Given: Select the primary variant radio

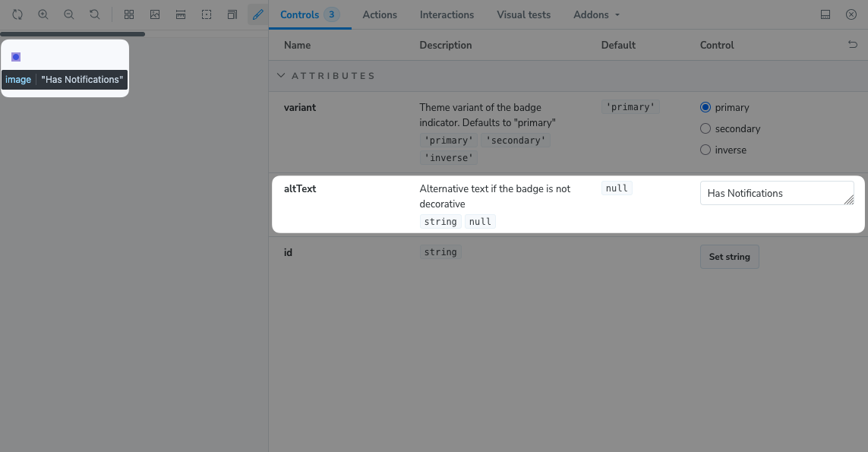Looking at the screenshot, I should point(705,107).
